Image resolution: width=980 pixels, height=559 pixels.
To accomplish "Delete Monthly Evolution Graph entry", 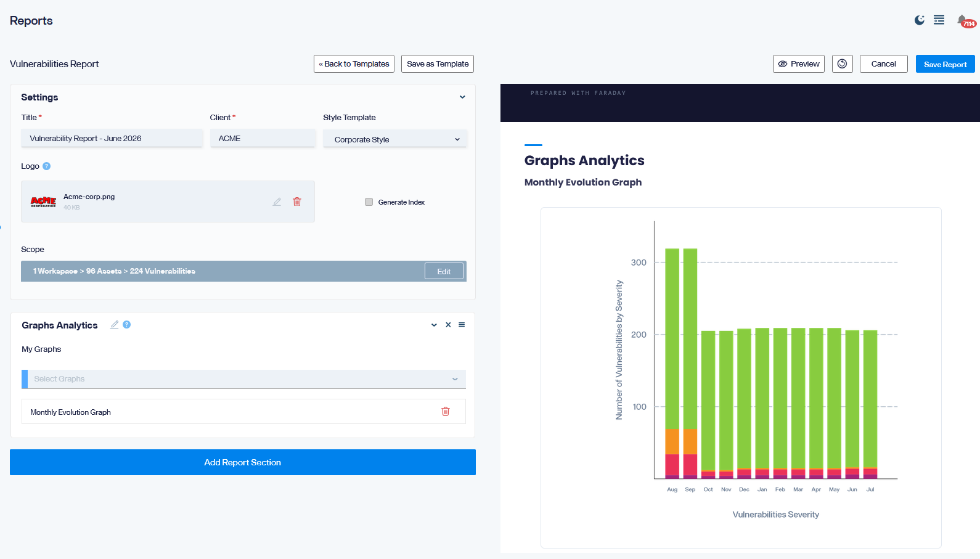I will pyautogui.click(x=446, y=412).
